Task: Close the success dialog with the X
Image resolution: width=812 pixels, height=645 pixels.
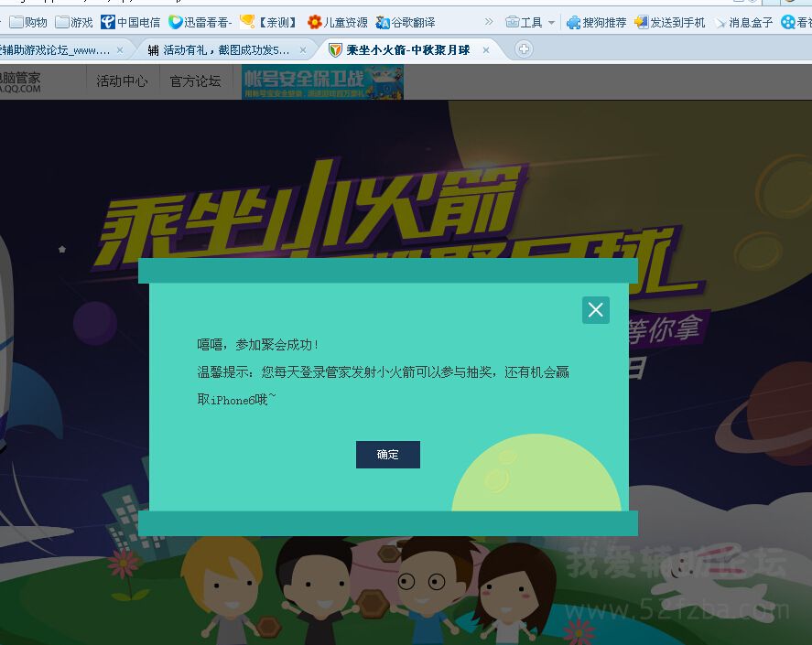Action: [596, 310]
